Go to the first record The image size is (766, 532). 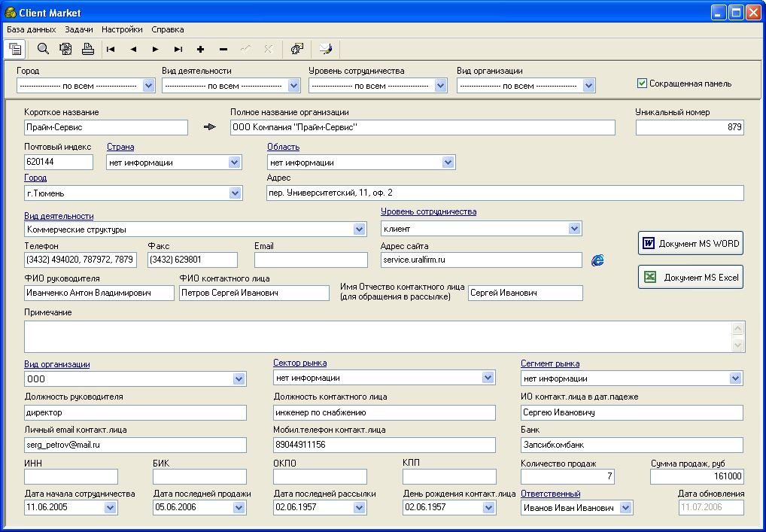point(111,49)
